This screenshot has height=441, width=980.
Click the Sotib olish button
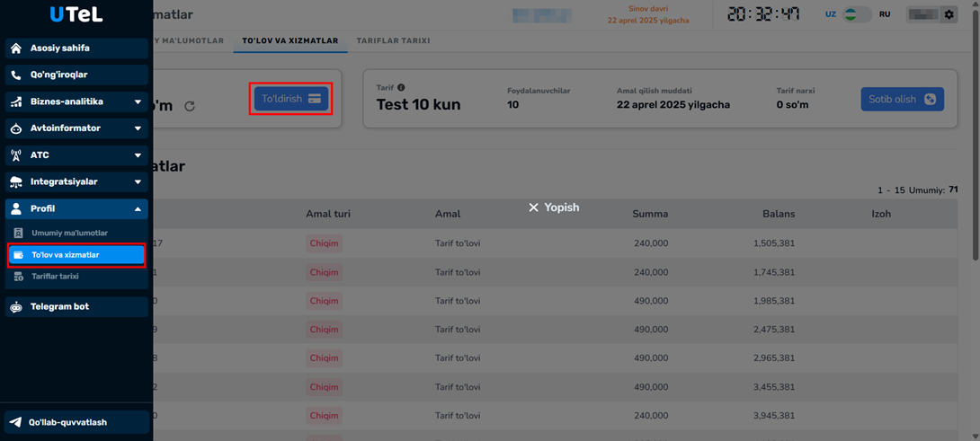[902, 100]
